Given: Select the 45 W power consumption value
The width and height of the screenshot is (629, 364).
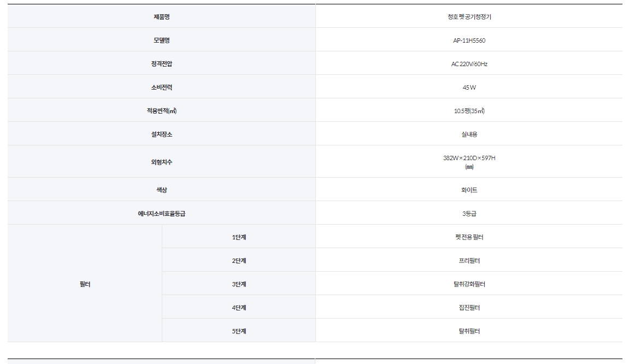Looking at the screenshot, I should coord(469,87).
